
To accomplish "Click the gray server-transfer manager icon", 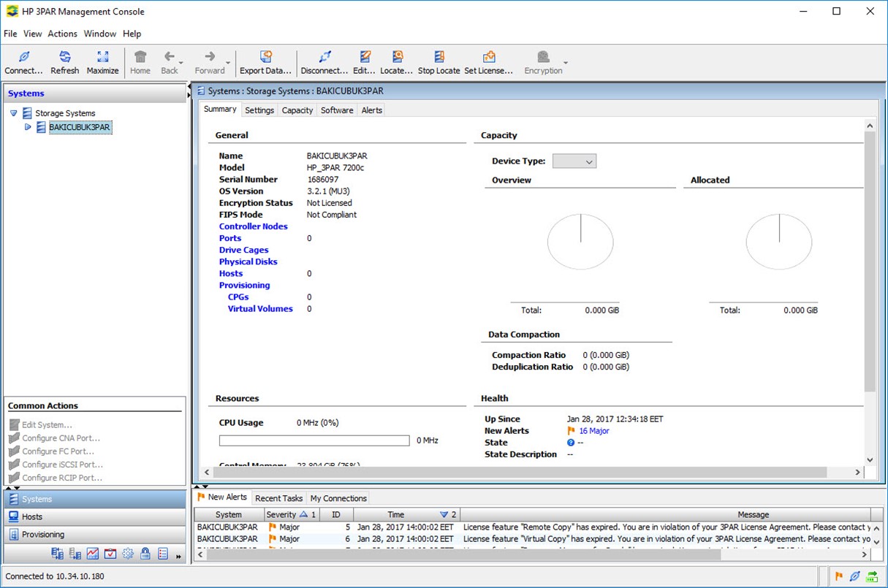I will (x=75, y=554).
